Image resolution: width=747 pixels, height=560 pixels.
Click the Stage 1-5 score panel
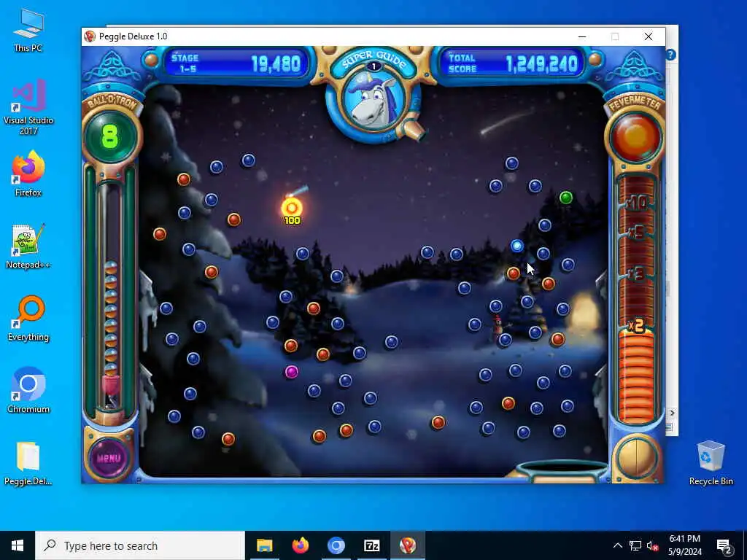tap(236, 63)
